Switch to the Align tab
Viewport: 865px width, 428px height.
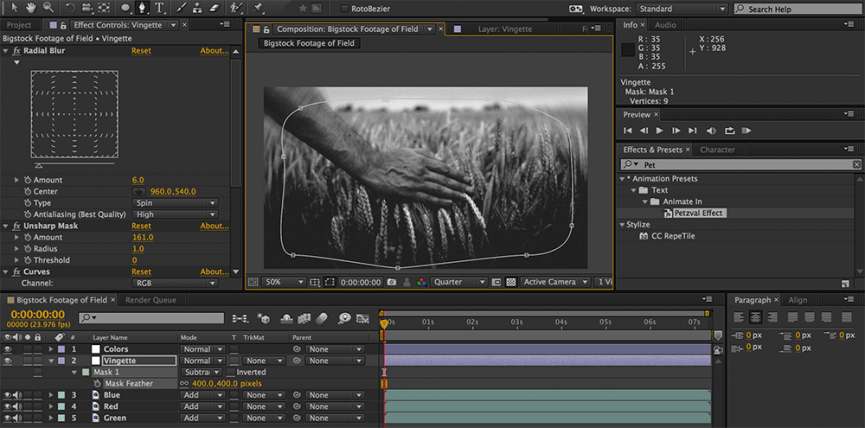[x=797, y=300]
